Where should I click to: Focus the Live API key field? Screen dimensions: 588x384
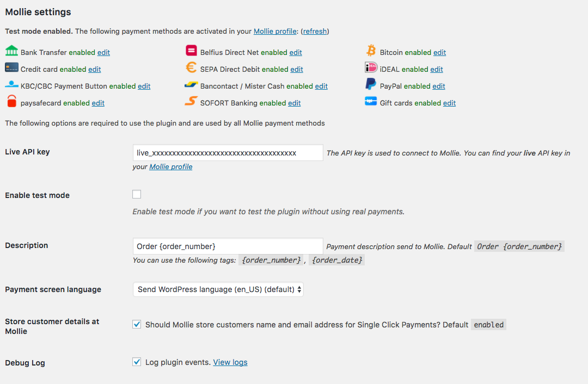[228, 153]
